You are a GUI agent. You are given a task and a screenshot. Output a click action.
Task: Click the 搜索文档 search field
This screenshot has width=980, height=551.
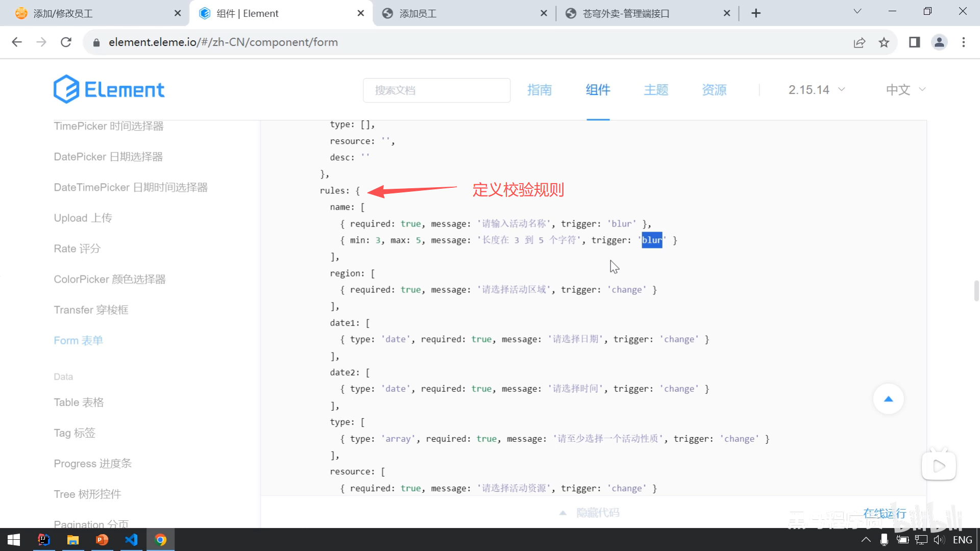pyautogui.click(x=436, y=90)
